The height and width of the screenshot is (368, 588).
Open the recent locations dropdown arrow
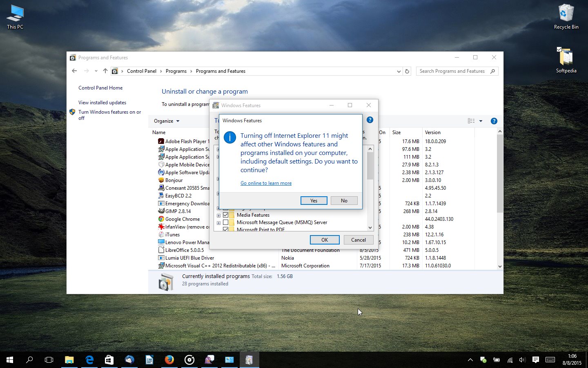(96, 71)
